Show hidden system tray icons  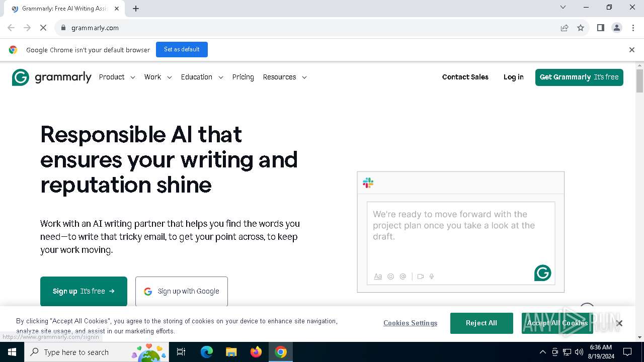tap(542, 352)
